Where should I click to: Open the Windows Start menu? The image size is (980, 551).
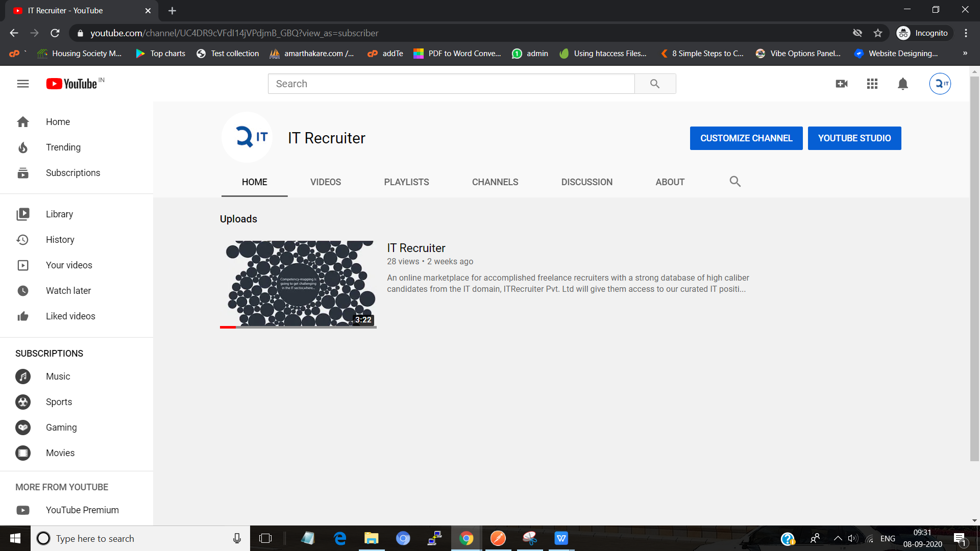point(15,538)
